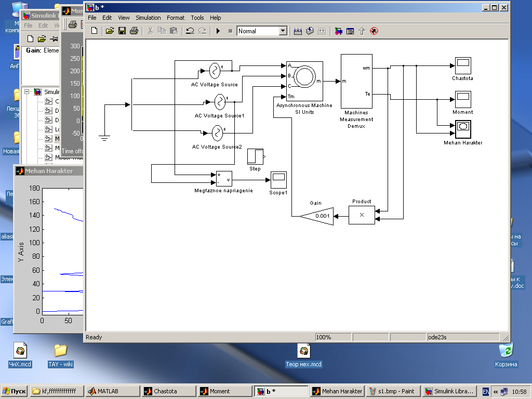
Task: Click New model icon in Simulink Library Browser
Action: click(x=30, y=38)
